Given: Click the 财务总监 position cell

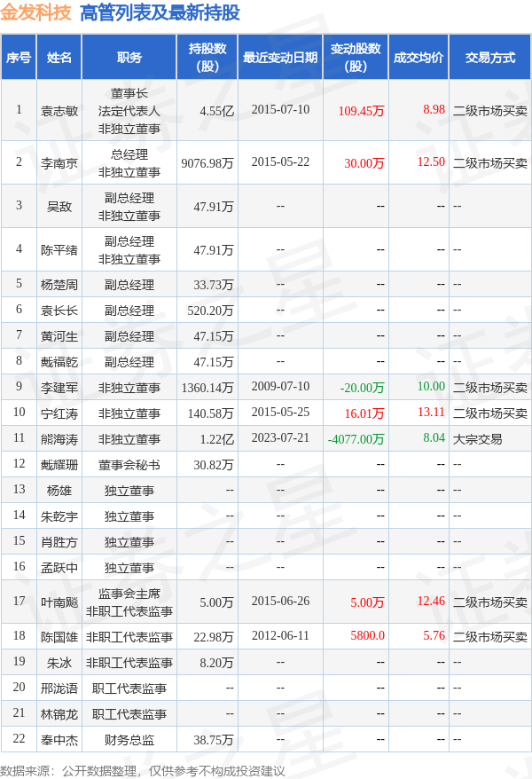Looking at the screenshot, I should click(x=129, y=740).
